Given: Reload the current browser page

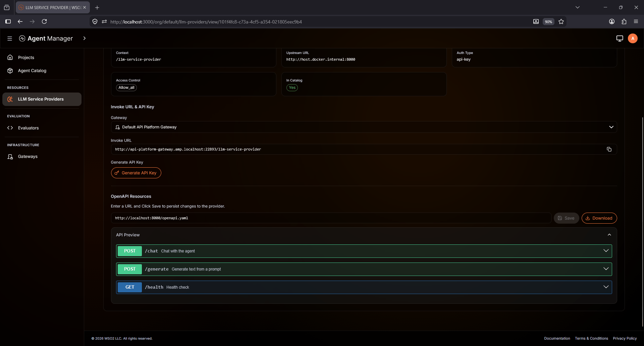Looking at the screenshot, I should coord(44,21).
